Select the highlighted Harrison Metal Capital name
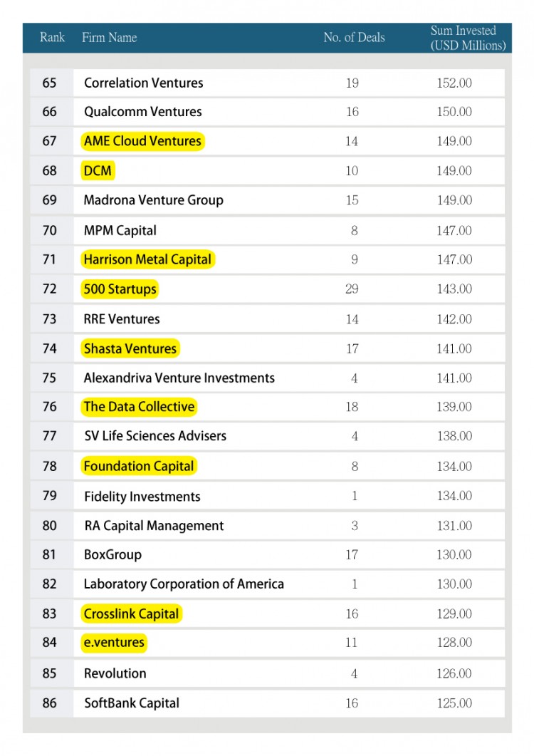The height and width of the screenshot is (756, 534). (x=147, y=259)
